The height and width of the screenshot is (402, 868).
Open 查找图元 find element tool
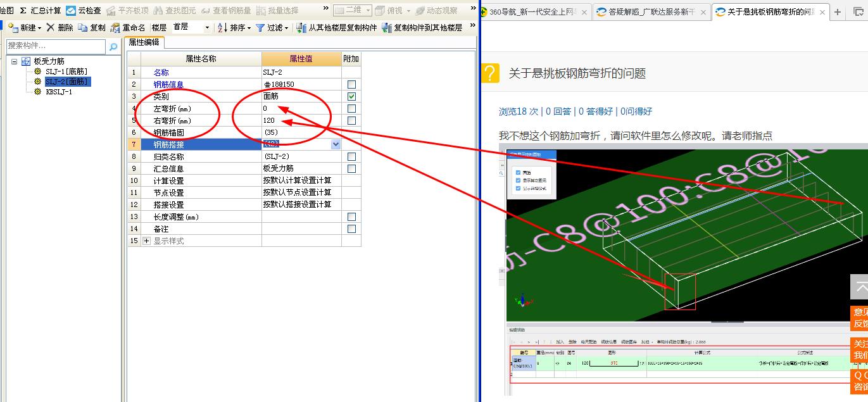click(175, 11)
